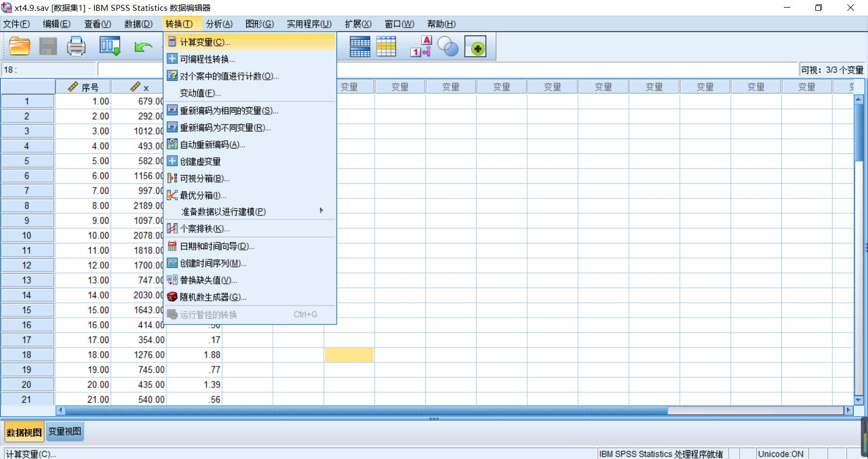This screenshot has width=868, height=459.
Task: Open the Recall recent dialogs icon
Action: coord(110,47)
